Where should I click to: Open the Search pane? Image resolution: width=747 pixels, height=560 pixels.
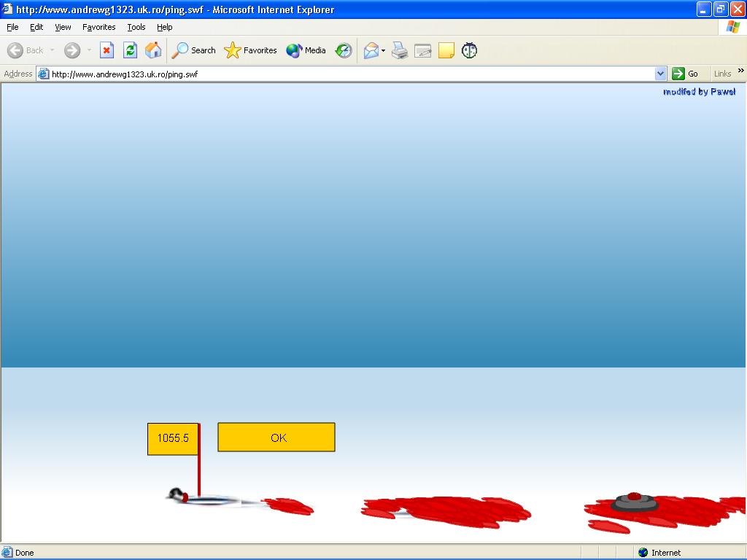(x=193, y=50)
